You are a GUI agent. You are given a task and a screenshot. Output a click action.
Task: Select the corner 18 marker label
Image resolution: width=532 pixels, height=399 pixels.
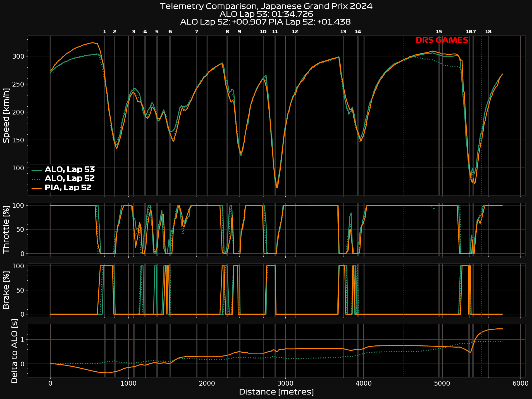point(488,32)
